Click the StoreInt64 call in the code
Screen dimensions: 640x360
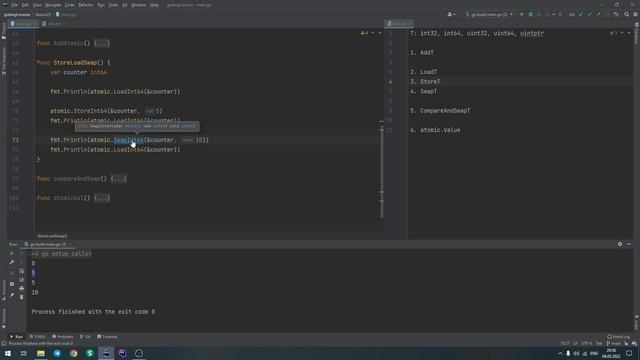coord(90,111)
